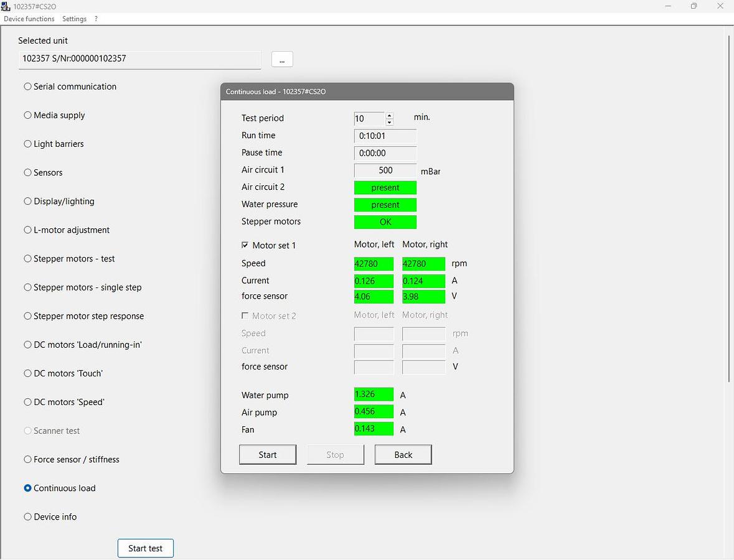
Task: Select the Serial communication radio option
Action: tap(27, 86)
